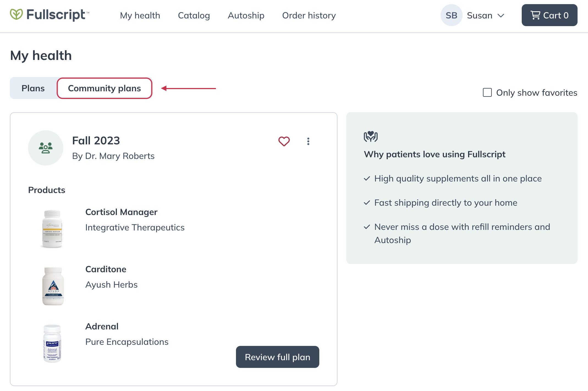Screen dimensions: 588x391
Task: Click Pure Encapsulations brand text
Action: tap(127, 342)
